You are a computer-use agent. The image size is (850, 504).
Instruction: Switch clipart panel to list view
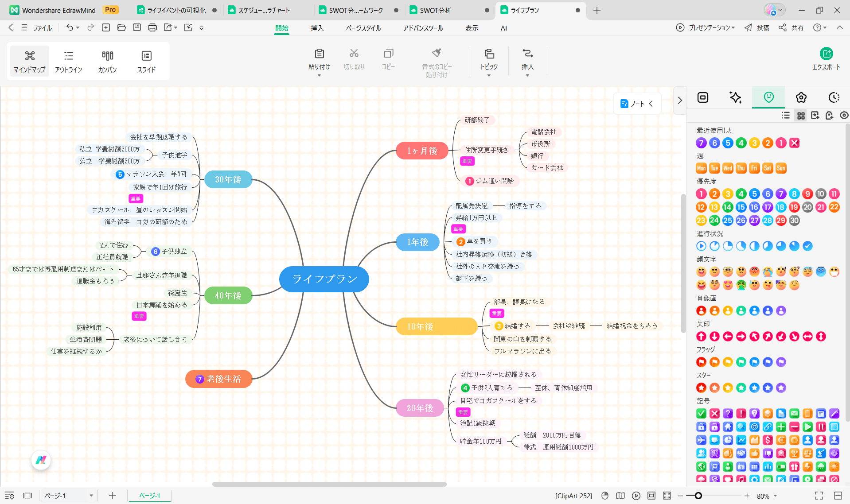[786, 116]
